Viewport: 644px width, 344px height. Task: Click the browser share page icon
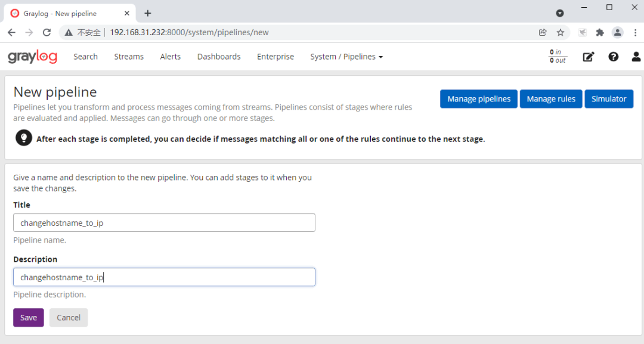click(x=543, y=32)
